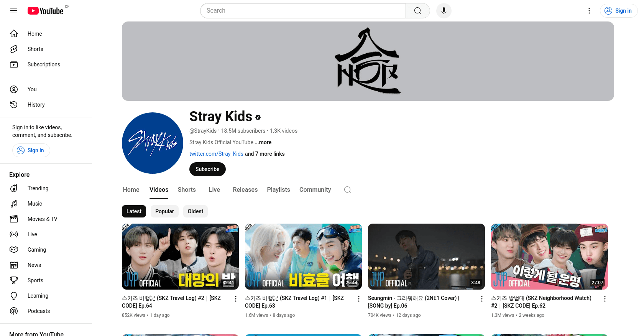Open the top-right settings kebab menu

pos(589,11)
